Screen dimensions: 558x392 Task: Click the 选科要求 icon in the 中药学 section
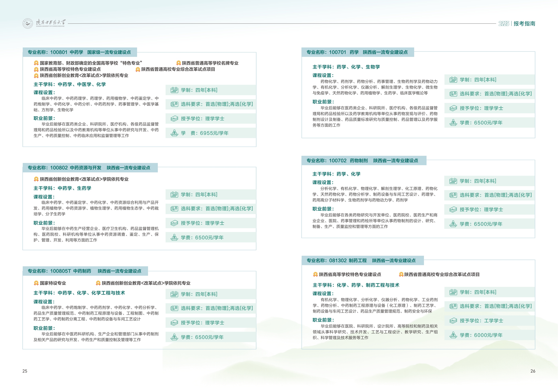point(174,104)
